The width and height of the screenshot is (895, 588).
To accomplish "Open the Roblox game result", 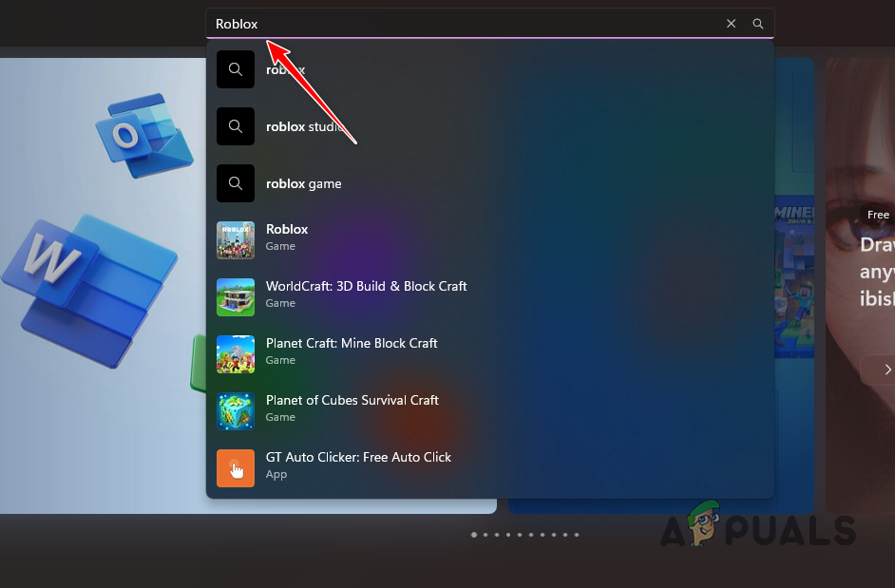I will click(489, 240).
